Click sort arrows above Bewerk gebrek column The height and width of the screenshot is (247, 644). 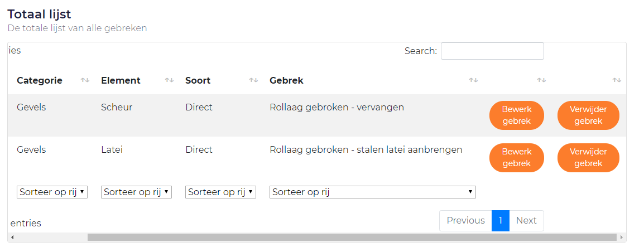[x=541, y=80]
